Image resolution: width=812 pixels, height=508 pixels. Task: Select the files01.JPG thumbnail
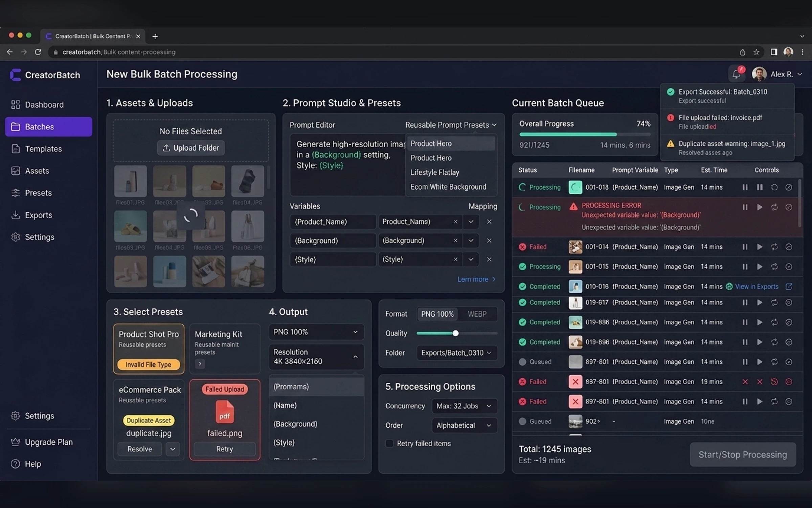(130, 181)
